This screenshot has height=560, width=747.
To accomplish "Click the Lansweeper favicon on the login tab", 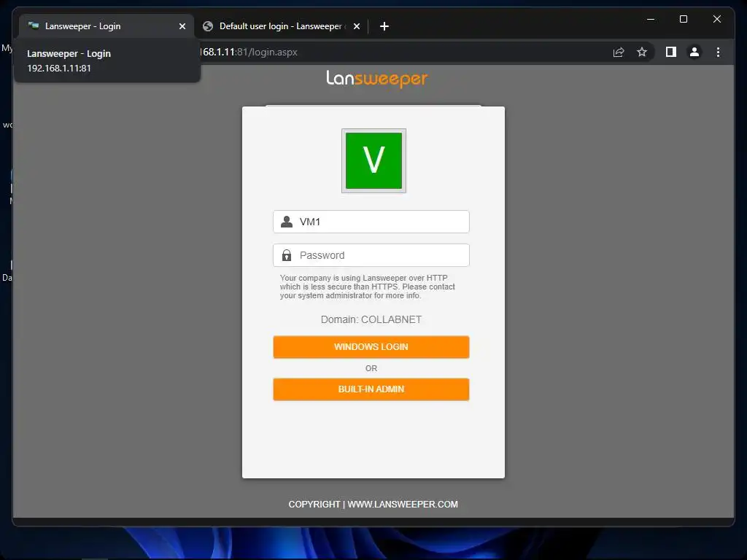I will click(34, 26).
